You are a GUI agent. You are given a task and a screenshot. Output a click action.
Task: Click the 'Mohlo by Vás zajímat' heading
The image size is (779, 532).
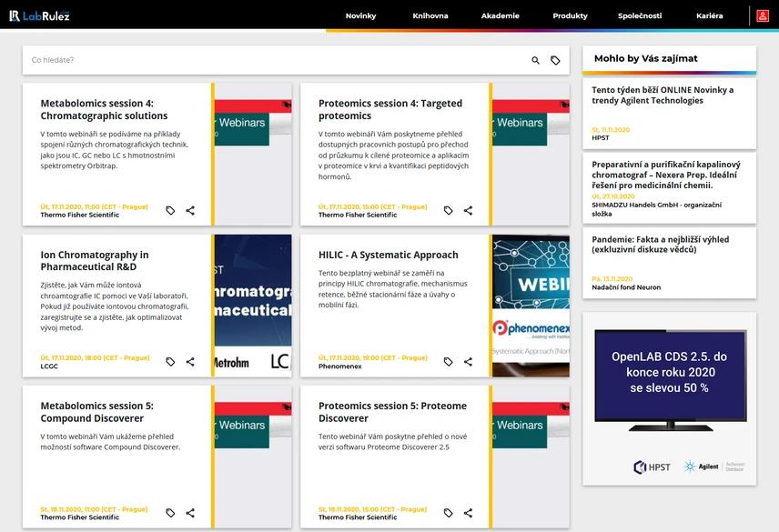pos(646,58)
